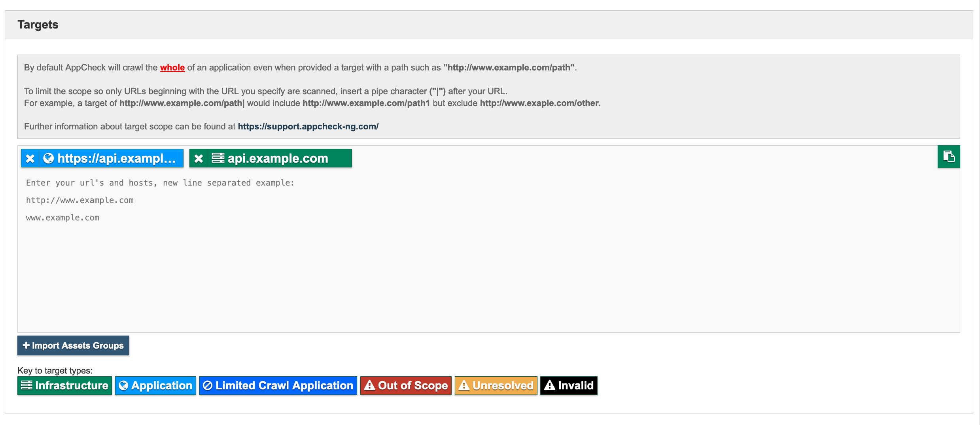This screenshot has height=425, width=980.
Task: Remove the api.example.com infrastructure target
Action: click(x=199, y=158)
